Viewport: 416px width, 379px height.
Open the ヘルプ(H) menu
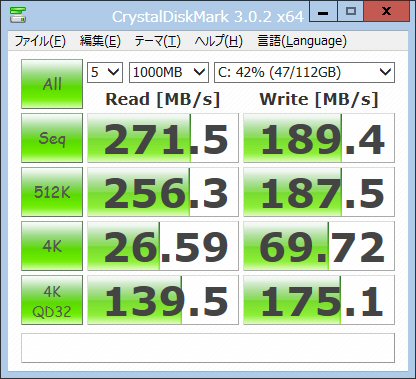[219, 41]
